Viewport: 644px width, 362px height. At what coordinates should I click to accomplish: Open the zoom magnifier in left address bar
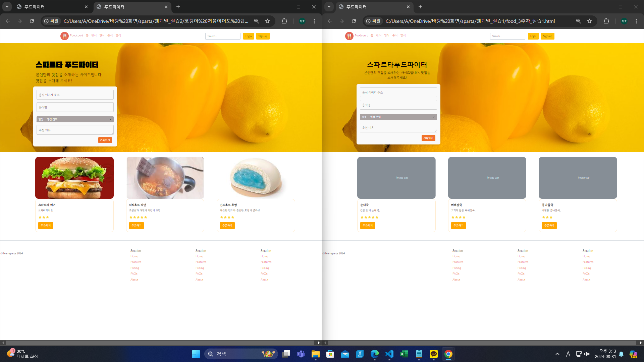[x=257, y=21]
